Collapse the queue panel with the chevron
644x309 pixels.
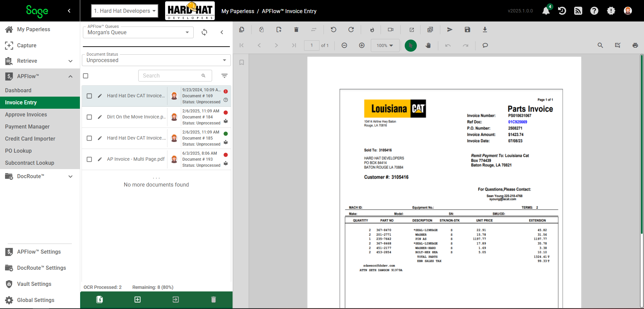(x=222, y=32)
